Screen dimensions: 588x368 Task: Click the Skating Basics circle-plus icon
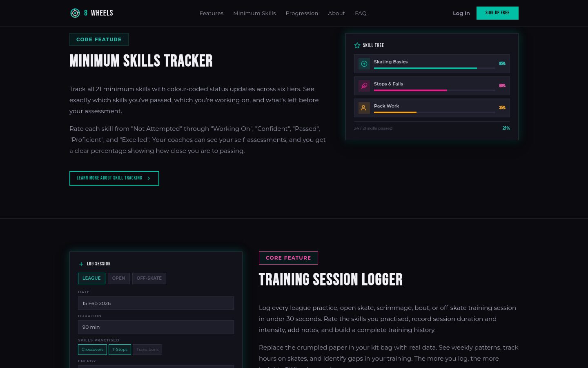[x=364, y=64]
